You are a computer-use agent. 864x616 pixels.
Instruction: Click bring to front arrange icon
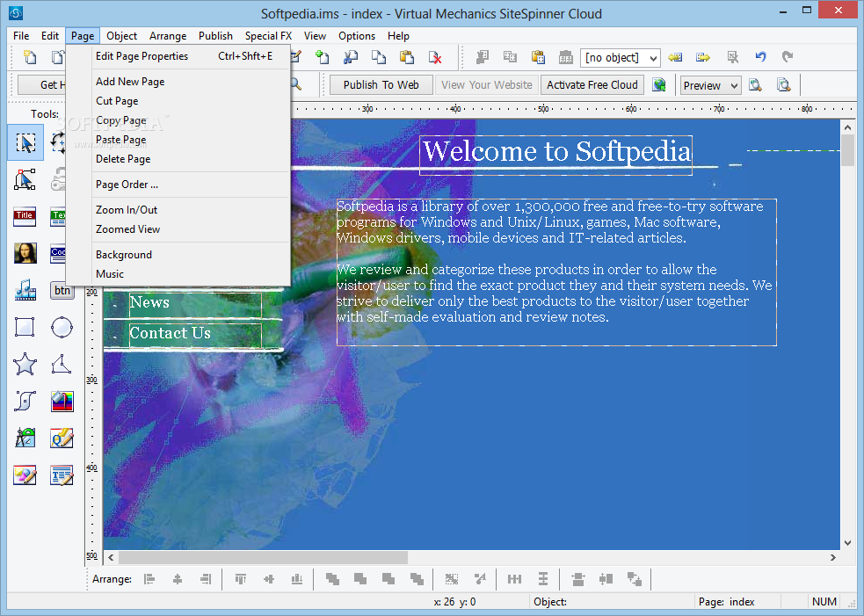pos(332,579)
